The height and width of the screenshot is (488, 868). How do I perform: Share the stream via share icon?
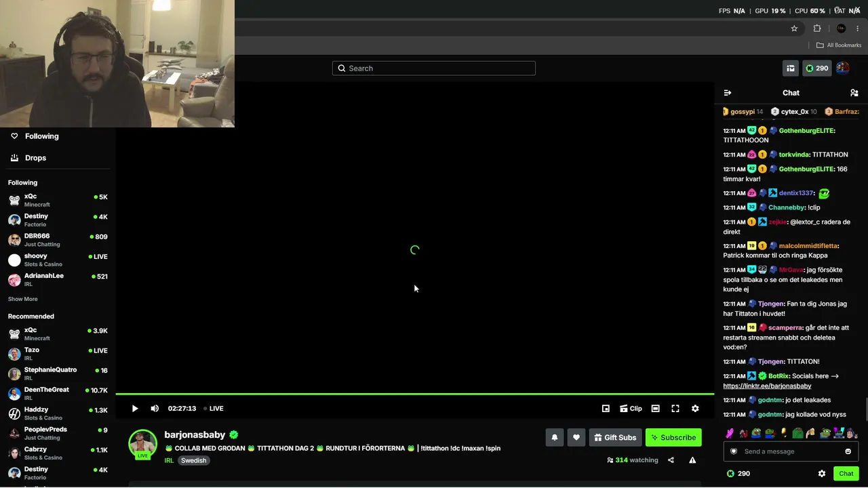click(671, 460)
